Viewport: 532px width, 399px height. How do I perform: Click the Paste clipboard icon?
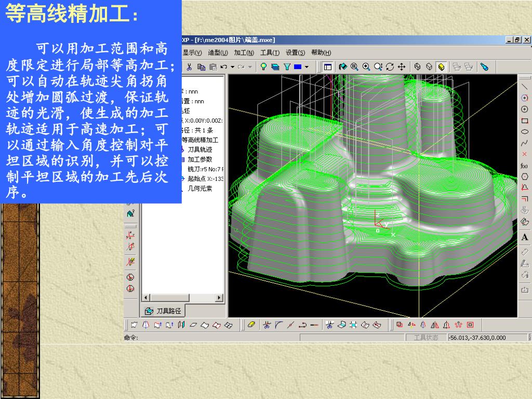(x=213, y=67)
